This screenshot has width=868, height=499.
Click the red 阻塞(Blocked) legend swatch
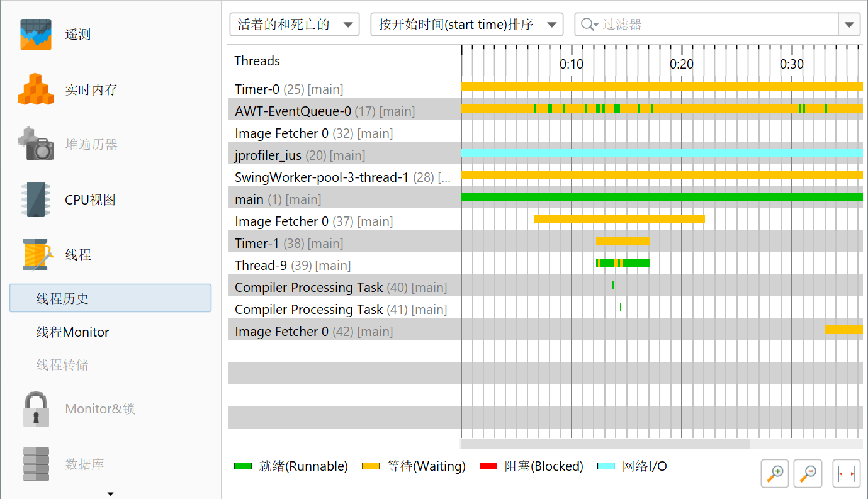tap(488, 466)
